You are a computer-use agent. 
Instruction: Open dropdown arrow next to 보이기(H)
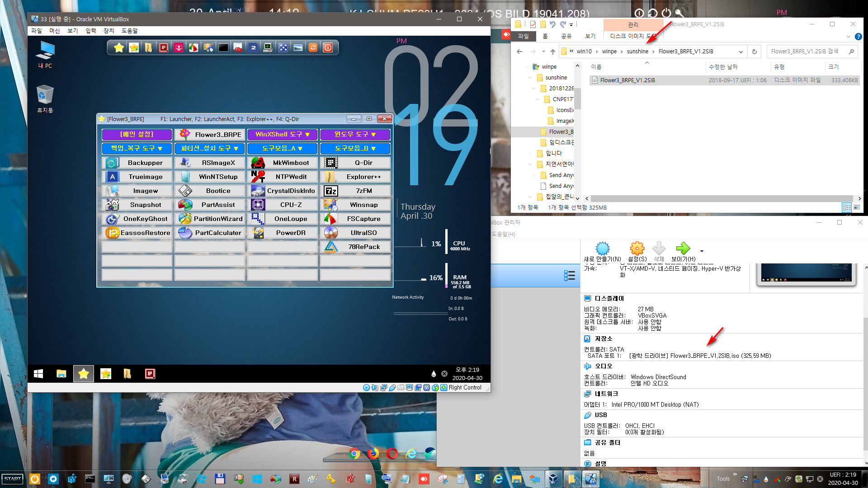click(702, 251)
